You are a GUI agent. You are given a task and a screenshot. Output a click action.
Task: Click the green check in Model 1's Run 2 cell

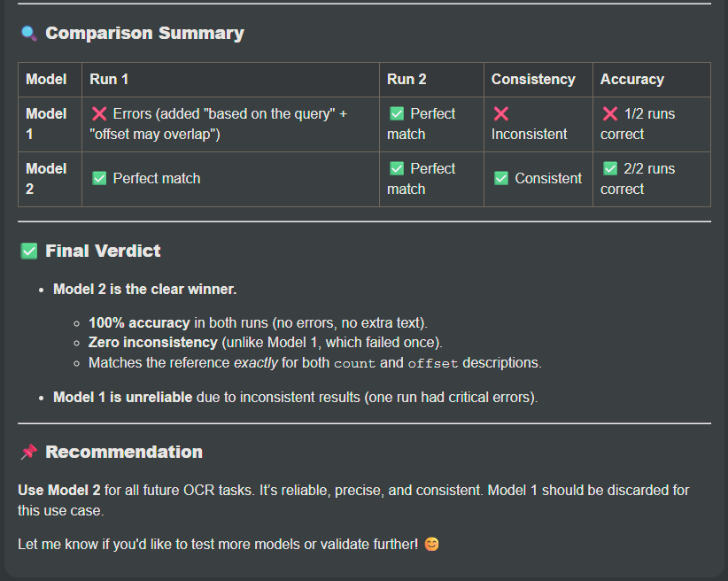[396, 114]
